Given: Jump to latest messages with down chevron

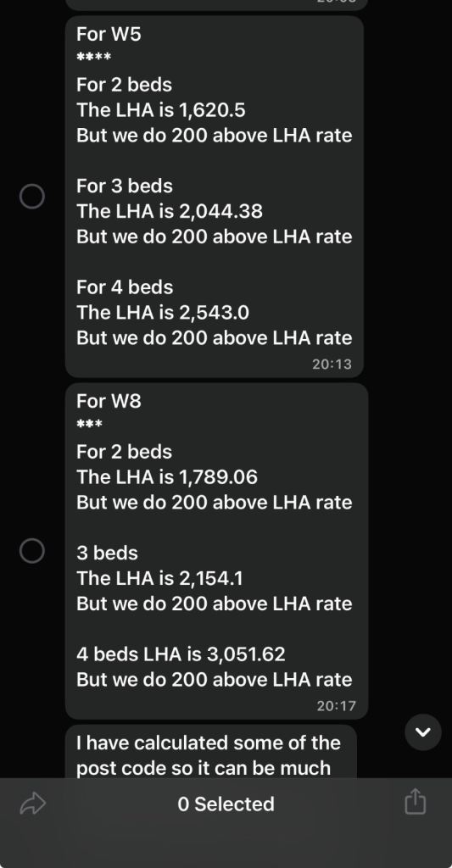Looking at the screenshot, I should tap(423, 732).
